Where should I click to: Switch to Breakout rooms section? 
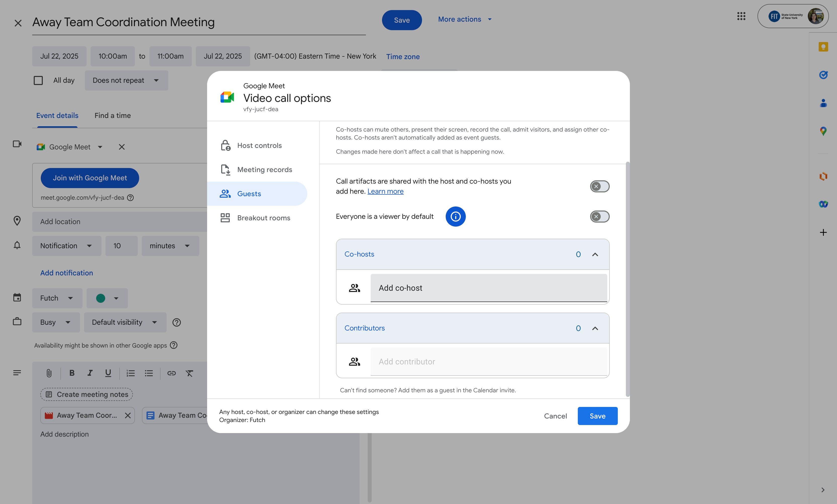point(263,218)
